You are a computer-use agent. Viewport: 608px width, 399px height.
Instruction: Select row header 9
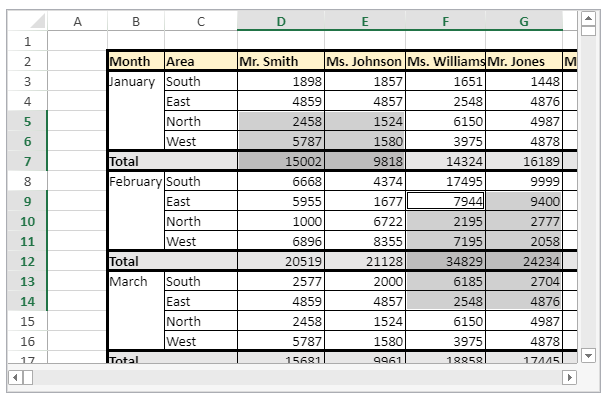click(27, 201)
